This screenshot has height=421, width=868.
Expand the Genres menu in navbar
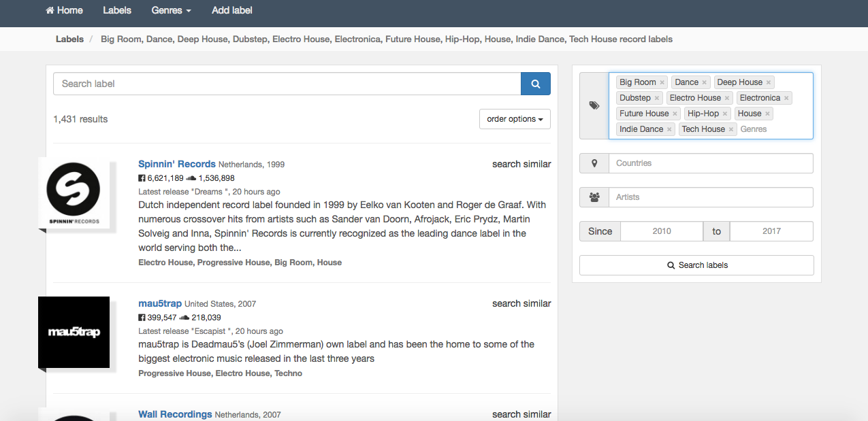coord(171,10)
